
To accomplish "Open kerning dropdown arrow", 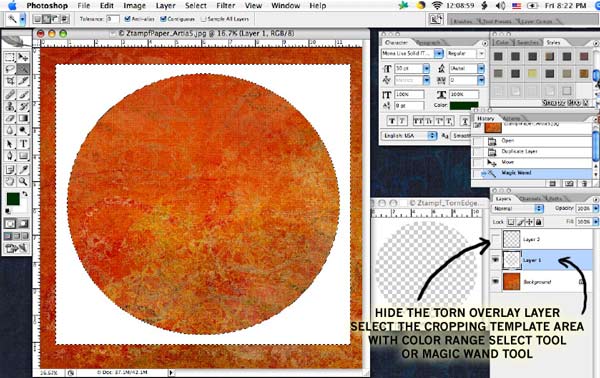I will 426,80.
